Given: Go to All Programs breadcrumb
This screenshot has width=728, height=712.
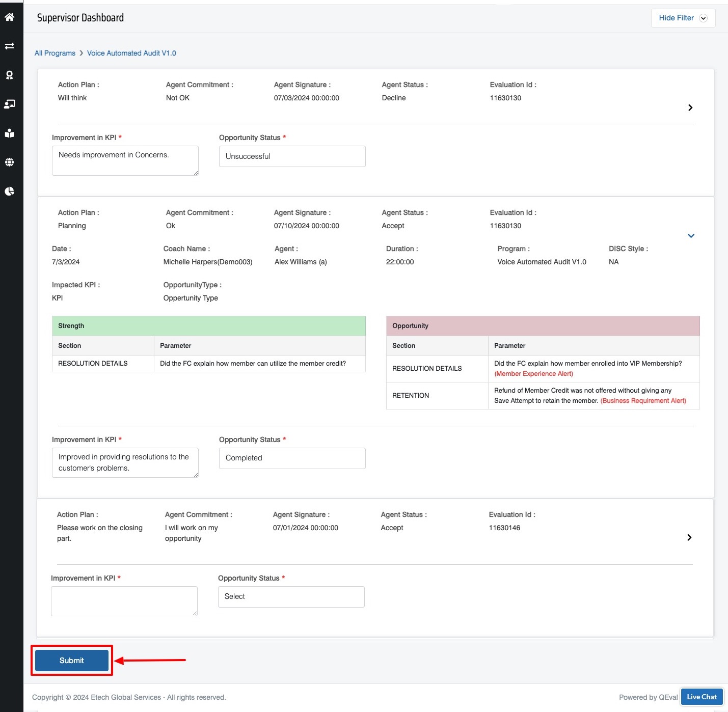Looking at the screenshot, I should 55,53.
